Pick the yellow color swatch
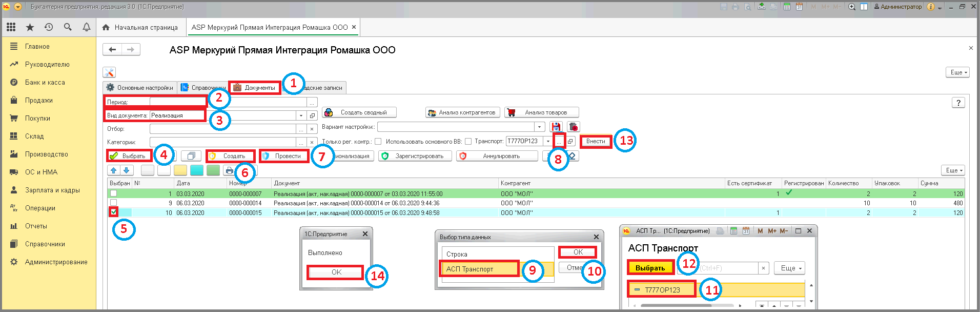Viewport: 980px width, 312px height. tap(180, 170)
